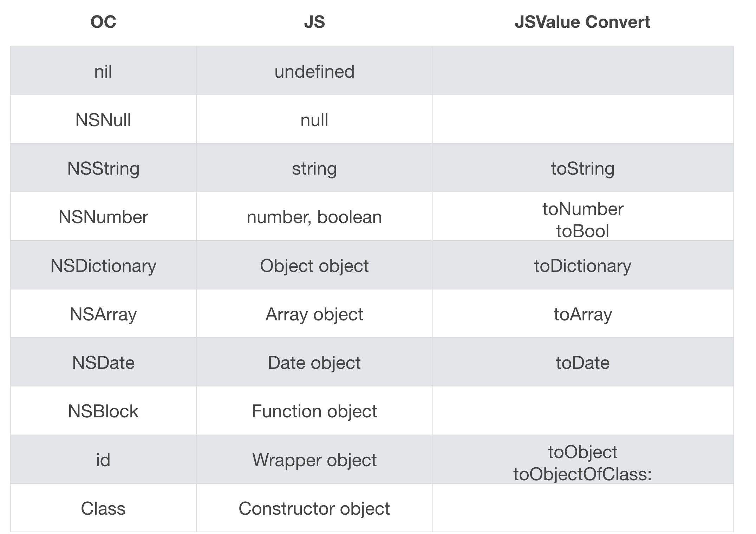Image resolution: width=756 pixels, height=534 pixels.
Task: Click the Constructor object cell
Action: tap(314, 508)
